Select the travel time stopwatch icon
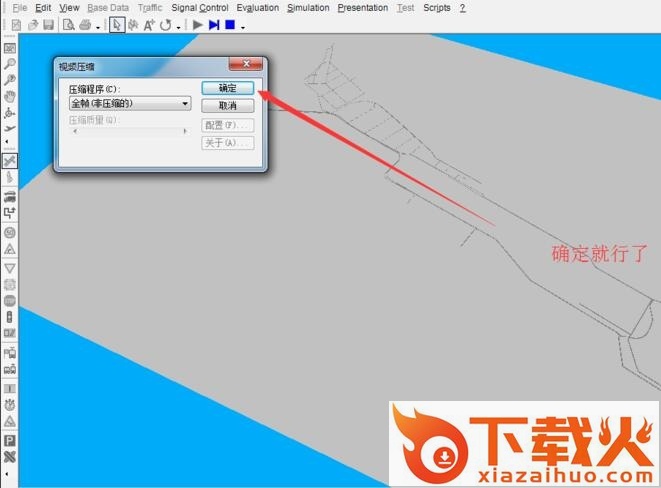 tap(10, 405)
